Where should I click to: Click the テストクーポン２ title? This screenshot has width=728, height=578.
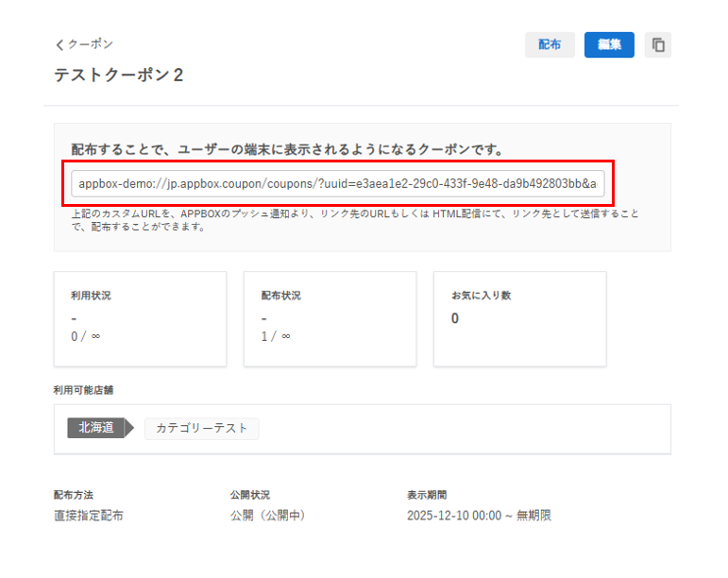click(x=119, y=75)
